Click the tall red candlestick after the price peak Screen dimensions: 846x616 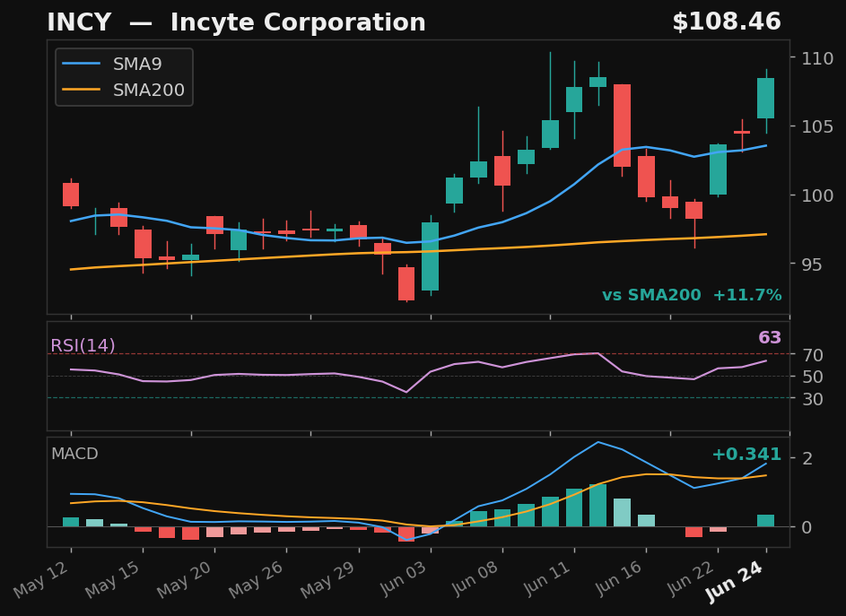tap(622, 126)
